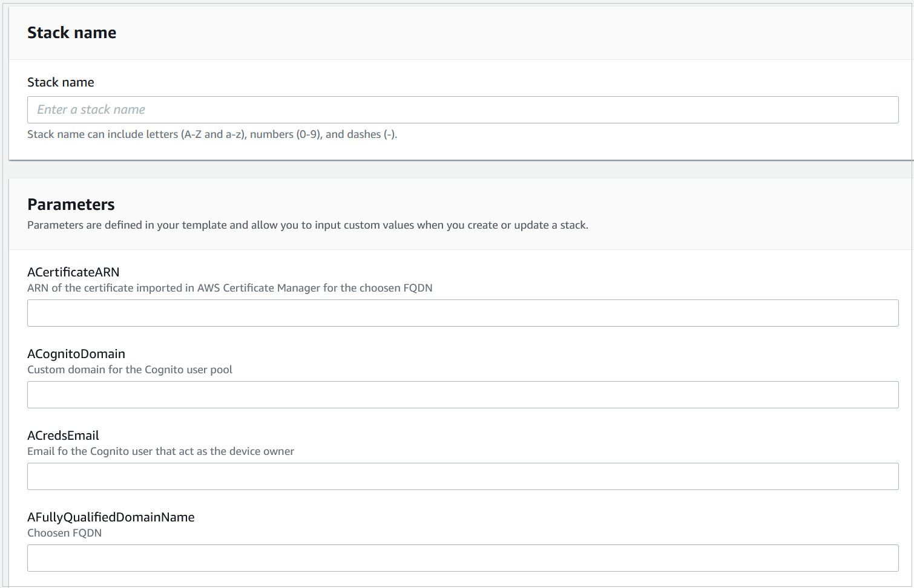Click the Choosen FQDN description text

tap(64, 533)
